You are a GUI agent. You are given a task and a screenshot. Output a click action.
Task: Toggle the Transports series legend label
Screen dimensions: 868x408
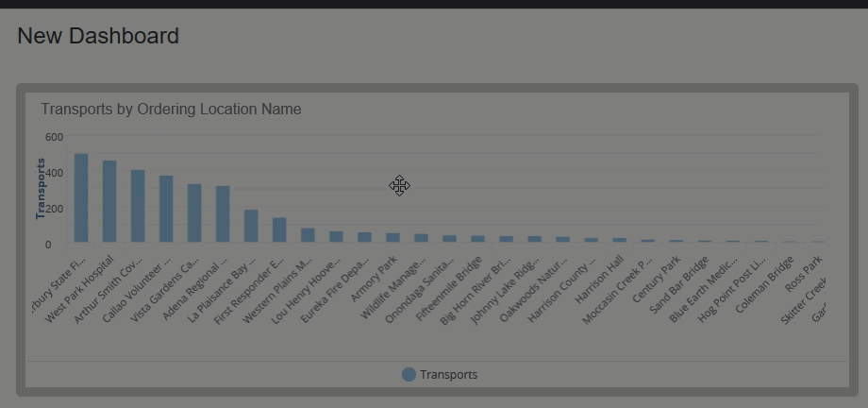(448, 375)
